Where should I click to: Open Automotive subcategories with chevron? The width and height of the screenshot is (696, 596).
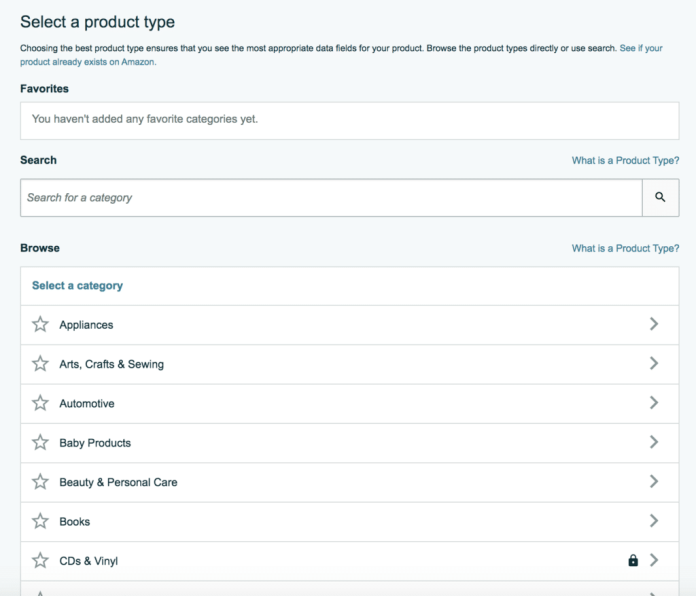tap(654, 403)
